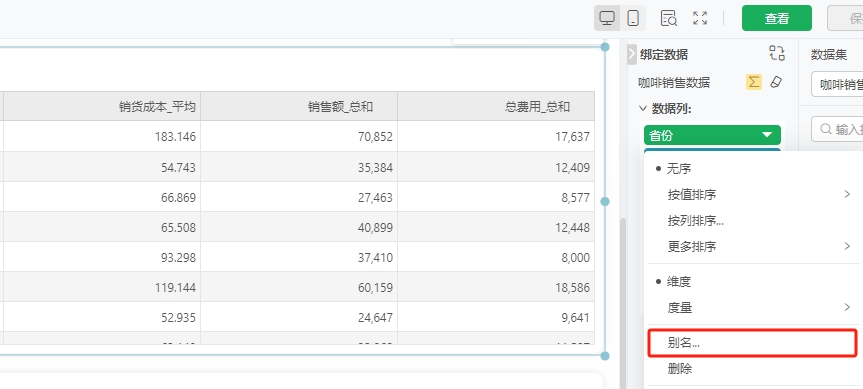Screen dimensions: 863x389
Task: Switch to mobile layout icon
Action: (x=633, y=18)
